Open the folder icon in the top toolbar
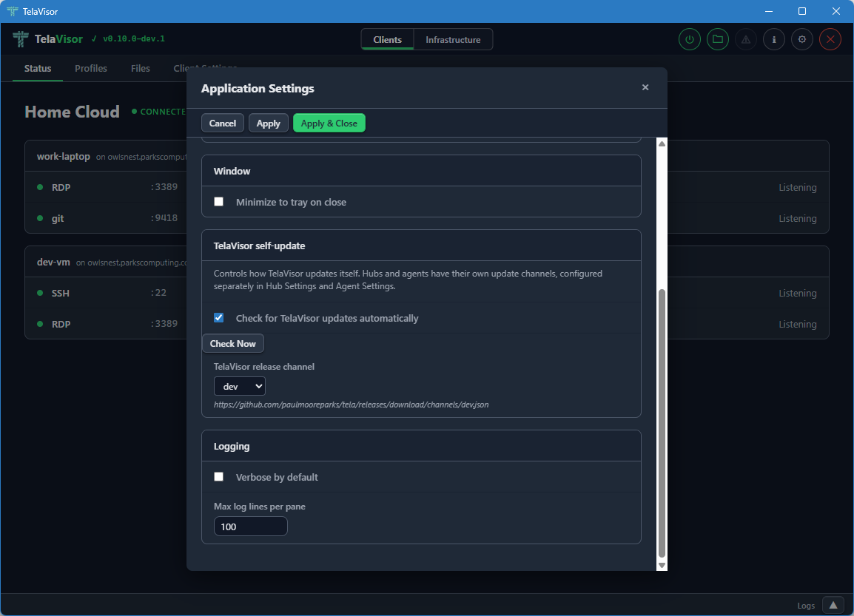 (x=717, y=38)
